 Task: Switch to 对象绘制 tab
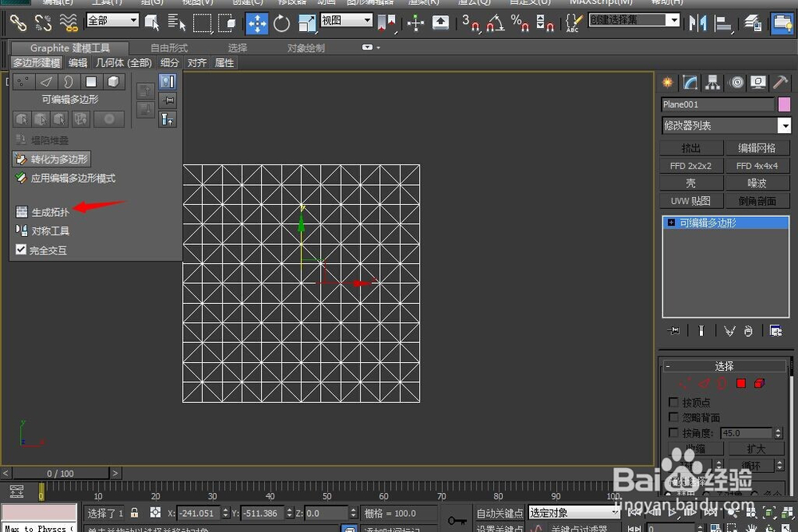pos(306,49)
